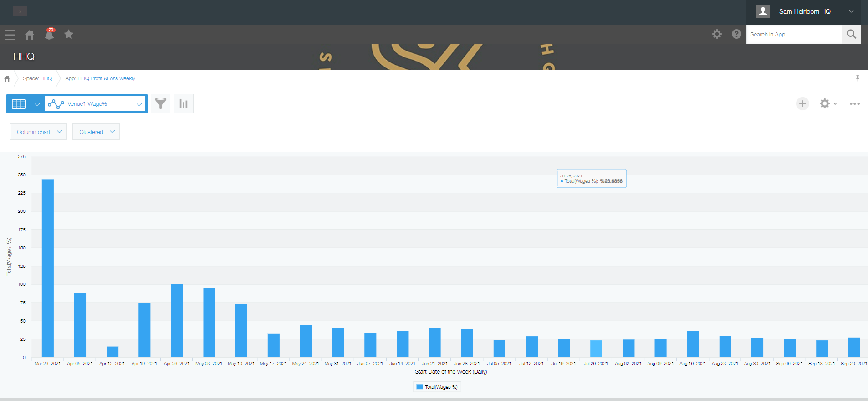This screenshot has height=401, width=868.
Task: Open the bar graph aggregate icon
Action: tap(184, 103)
